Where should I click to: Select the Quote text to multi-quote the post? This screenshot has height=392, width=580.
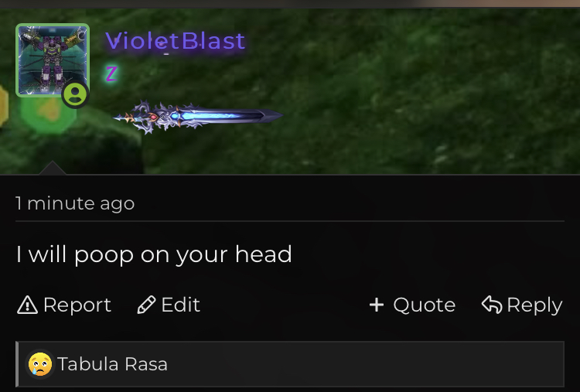(425, 305)
